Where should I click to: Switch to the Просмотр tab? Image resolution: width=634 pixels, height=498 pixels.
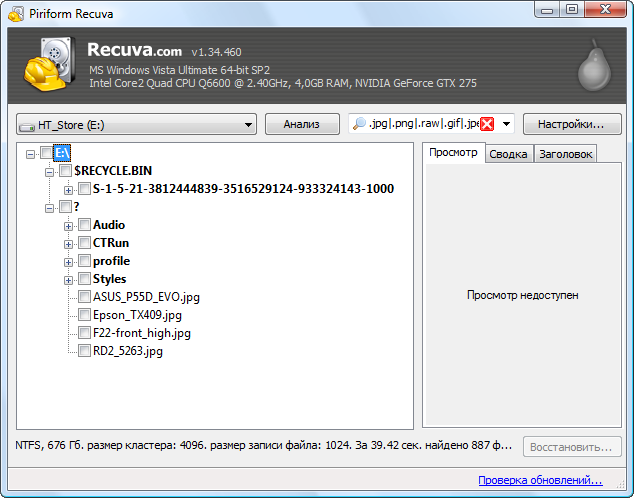(453, 153)
